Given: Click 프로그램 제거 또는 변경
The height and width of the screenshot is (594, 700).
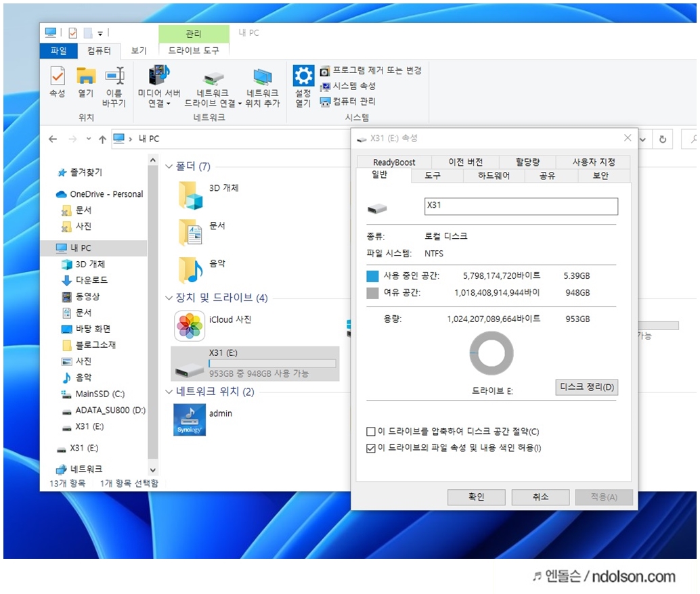Looking at the screenshot, I should [x=371, y=70].
